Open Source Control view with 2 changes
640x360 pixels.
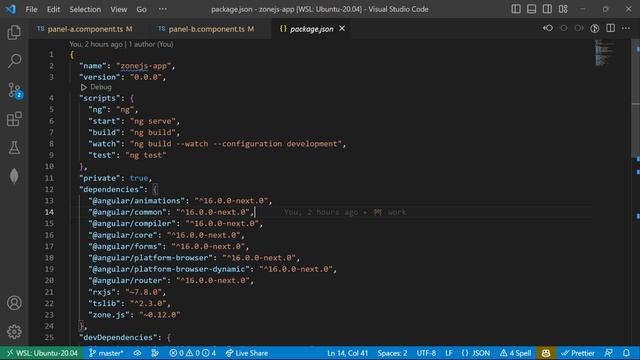[15, 90]
